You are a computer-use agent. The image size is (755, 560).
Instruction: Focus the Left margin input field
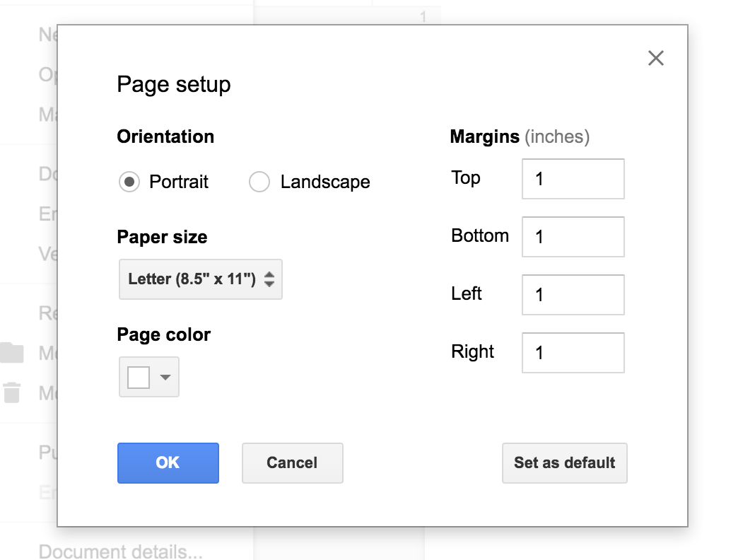[573, 295]
